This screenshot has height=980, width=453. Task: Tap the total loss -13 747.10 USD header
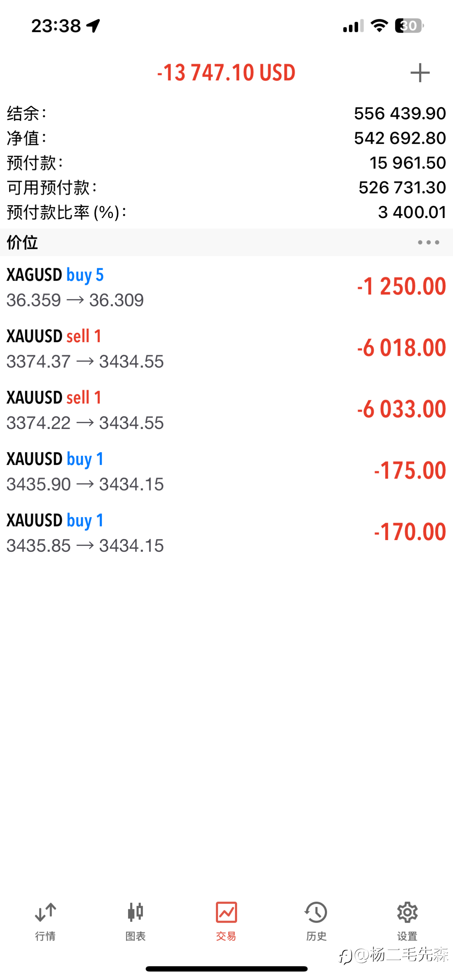tap(226, 73)
